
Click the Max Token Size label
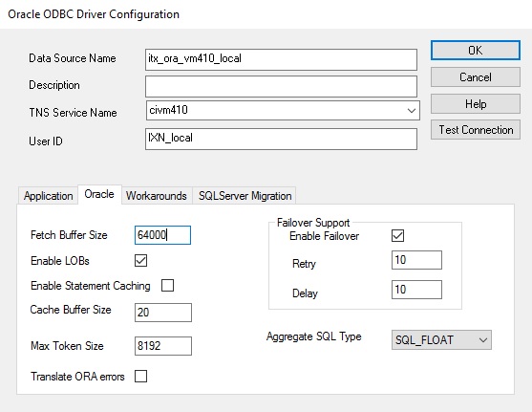click(67, 346)
